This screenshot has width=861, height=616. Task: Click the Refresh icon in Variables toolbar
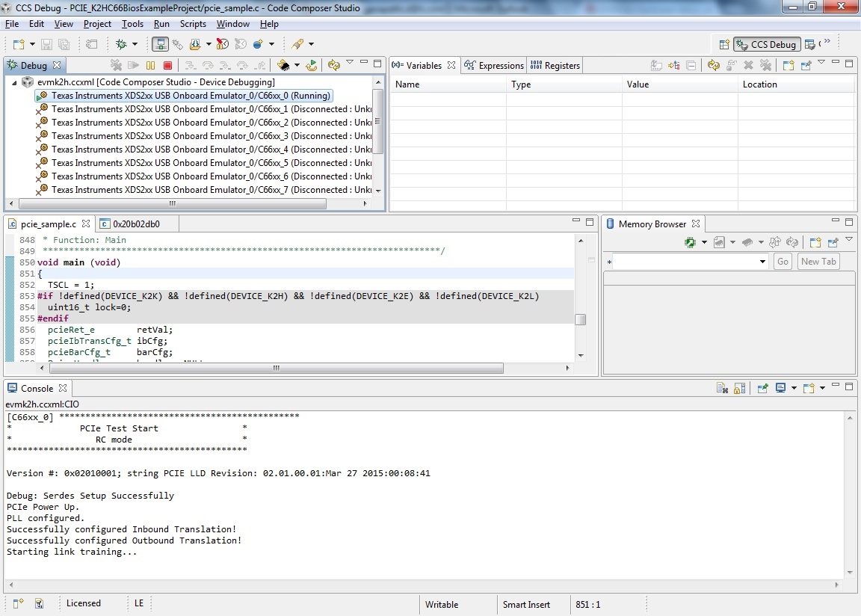click(x=713, y=65)
